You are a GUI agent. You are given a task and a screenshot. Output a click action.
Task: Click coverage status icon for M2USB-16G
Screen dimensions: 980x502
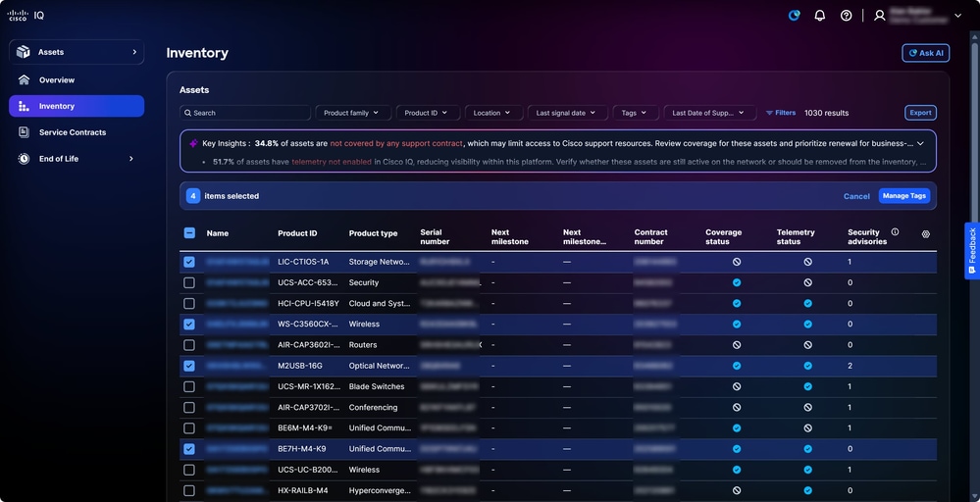click(x=737, y=366)
